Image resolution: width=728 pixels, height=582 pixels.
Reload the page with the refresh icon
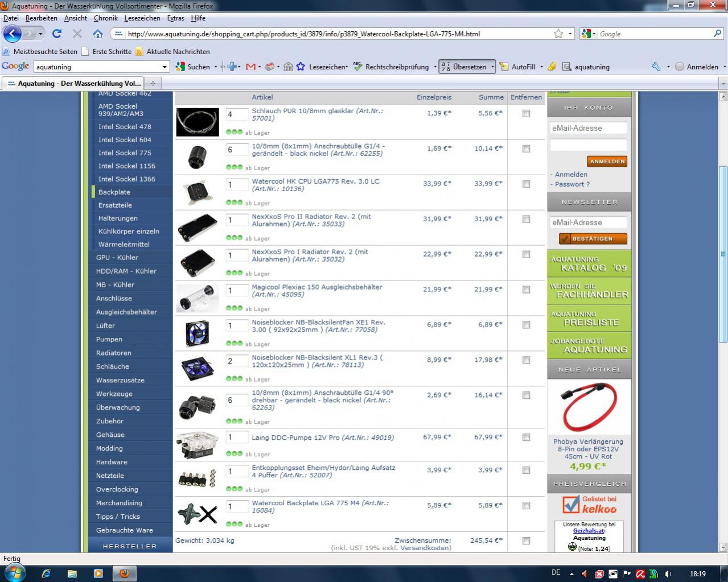57,34
